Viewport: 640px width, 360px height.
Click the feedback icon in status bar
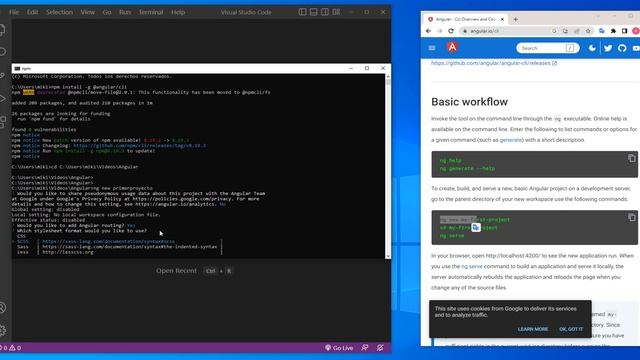(x=365, y=348)
